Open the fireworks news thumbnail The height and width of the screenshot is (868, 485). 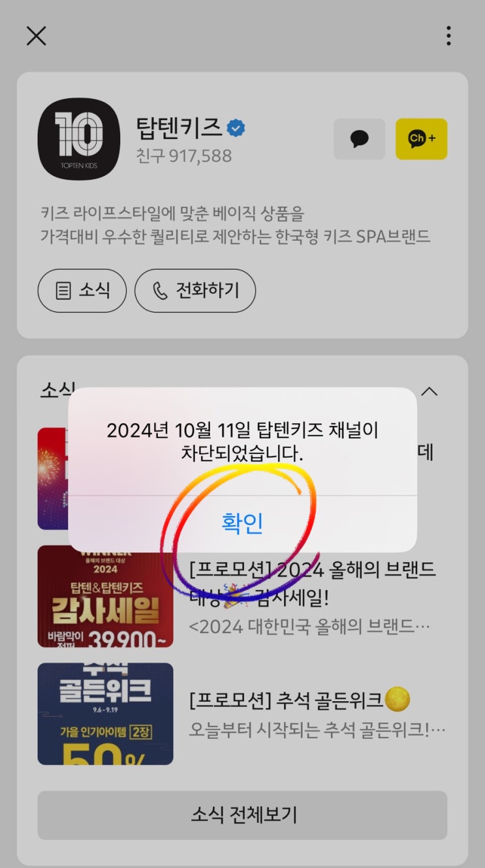pyautogui.click(x=53, y=479)
